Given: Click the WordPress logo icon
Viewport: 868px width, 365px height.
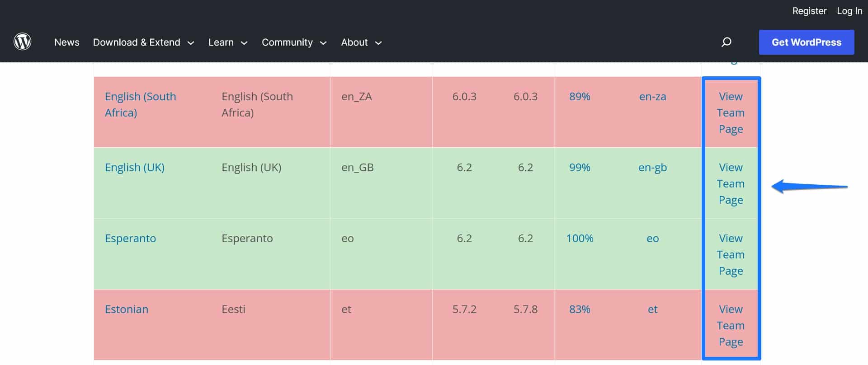Looking at the screenshot, I should point(22,42).
